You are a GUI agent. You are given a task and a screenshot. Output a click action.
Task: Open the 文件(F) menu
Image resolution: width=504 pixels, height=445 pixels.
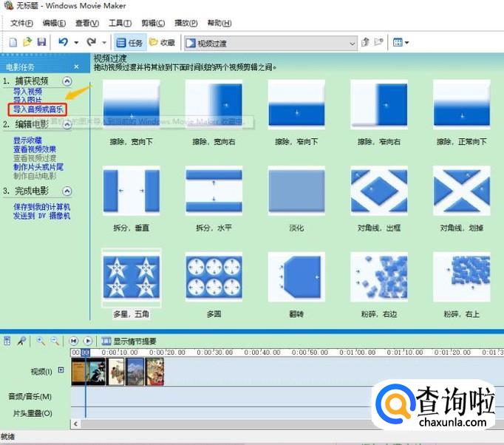(20, 23)
